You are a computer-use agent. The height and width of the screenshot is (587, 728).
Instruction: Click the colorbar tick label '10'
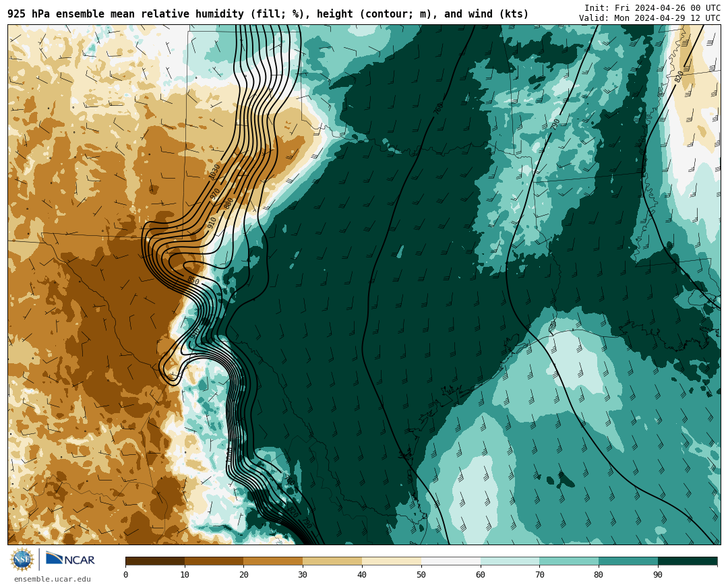pyautogui.click(x=185, y=574)
